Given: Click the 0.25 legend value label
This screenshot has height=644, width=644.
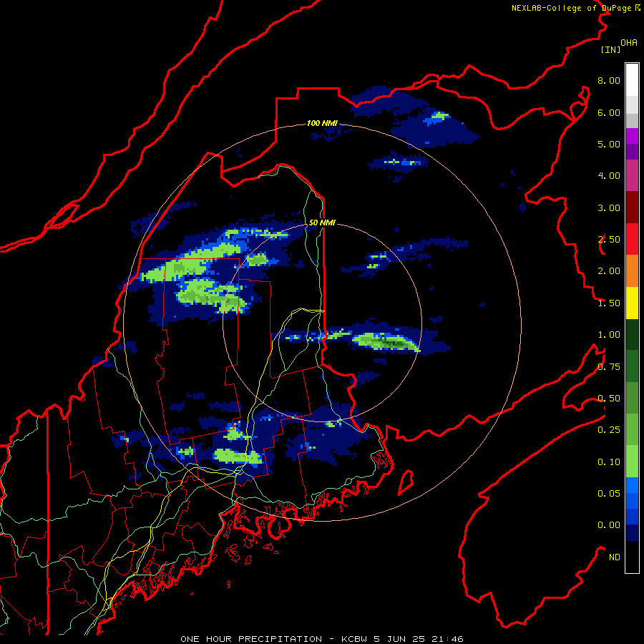Looking at the screenshot, I should pos(609,430).
